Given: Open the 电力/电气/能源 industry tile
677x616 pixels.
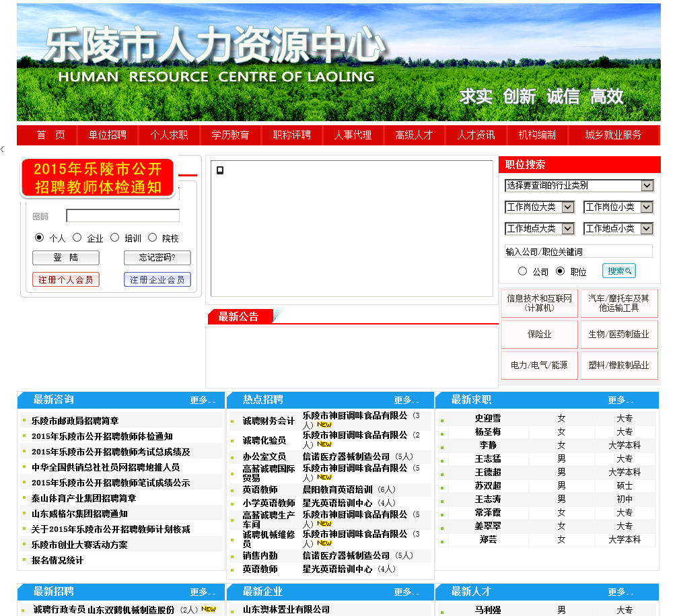Looking at the screenshot, I should click(x=540, y=366).
